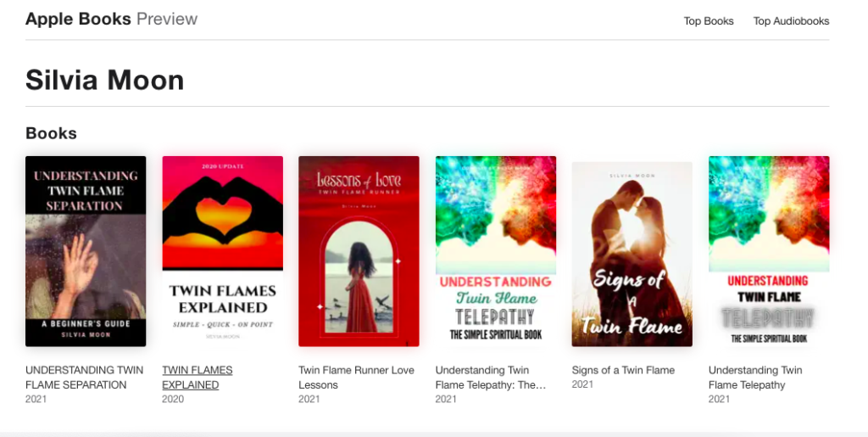
Task: Open the Top Books page
Action: (x=708, y=21)
